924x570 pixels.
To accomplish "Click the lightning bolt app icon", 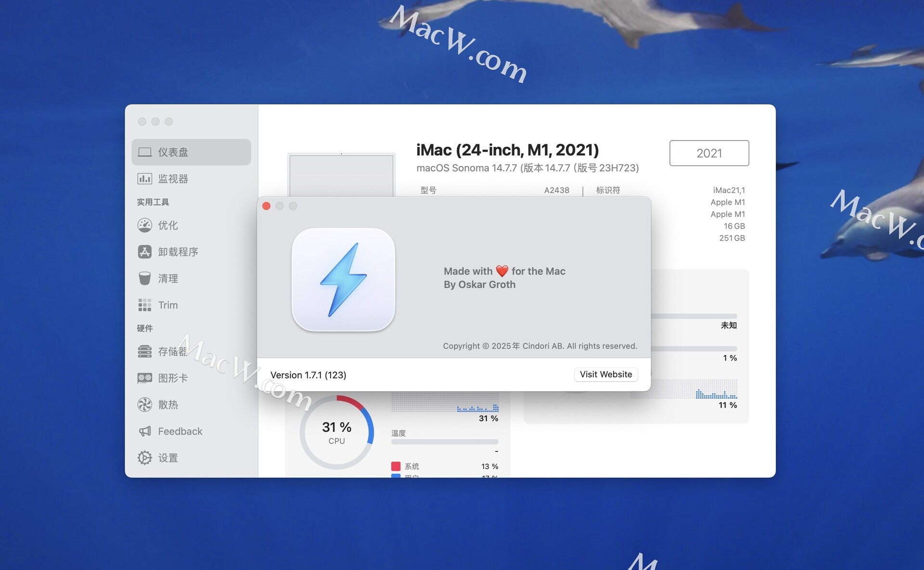I will 343,280.
